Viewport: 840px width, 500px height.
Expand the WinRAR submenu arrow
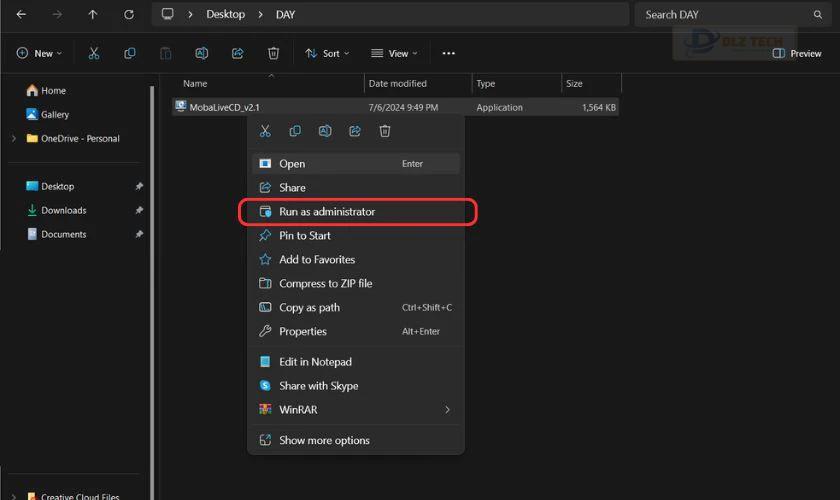click(x=447, y=409)
